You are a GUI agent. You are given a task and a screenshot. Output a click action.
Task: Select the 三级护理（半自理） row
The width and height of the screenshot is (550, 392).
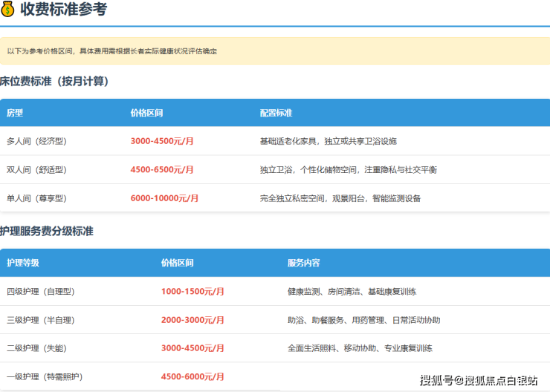point(274,320)
